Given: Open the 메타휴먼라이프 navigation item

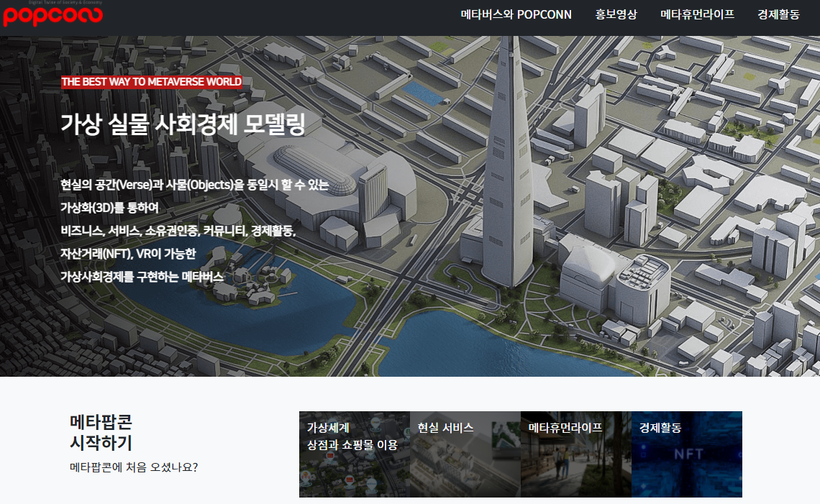Looking at the screenshot, I should click(x=696, y=14).
